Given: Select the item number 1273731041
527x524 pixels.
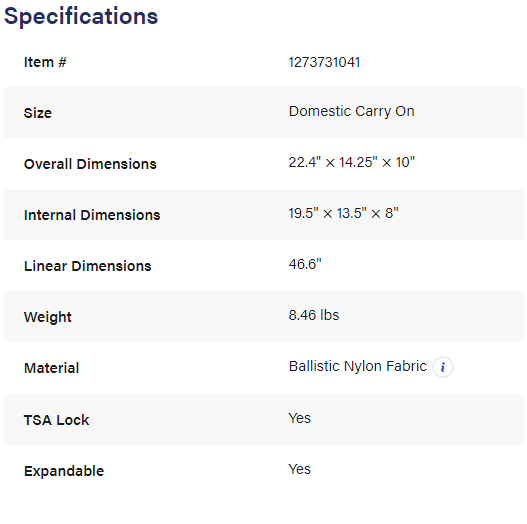Looking at the screenshot, I should 324,62.
